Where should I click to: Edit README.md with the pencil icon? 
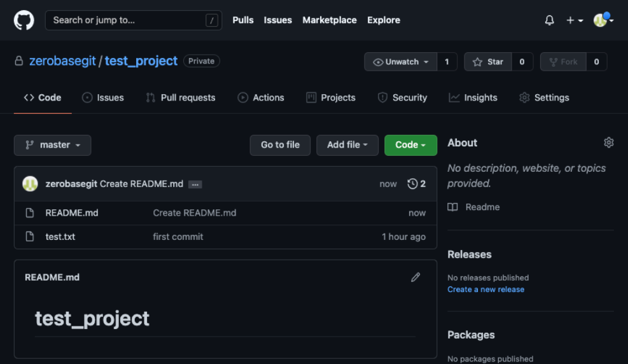click(415, 277)
